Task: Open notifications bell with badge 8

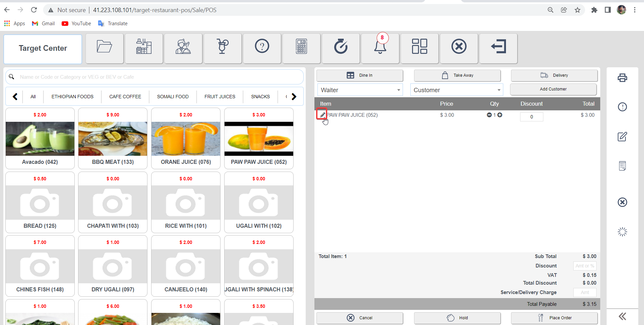Action: point(380,48)
